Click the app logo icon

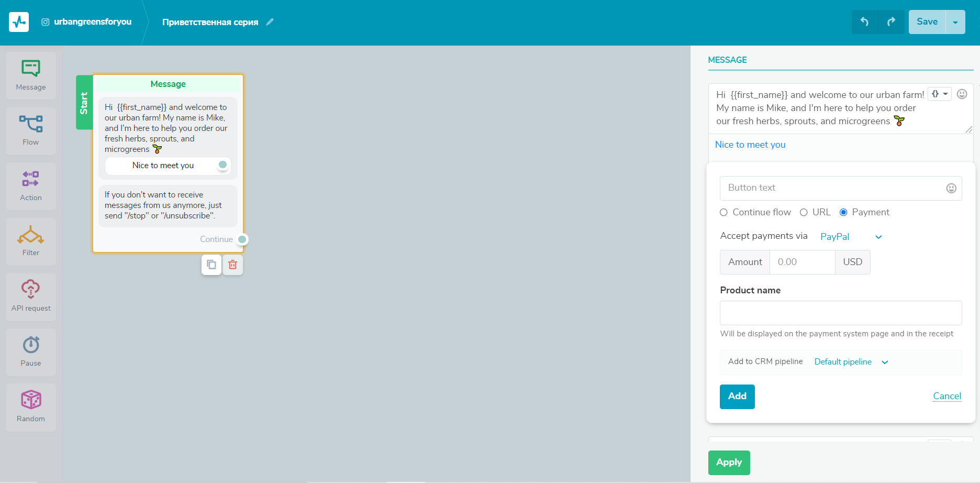[19, 22]
